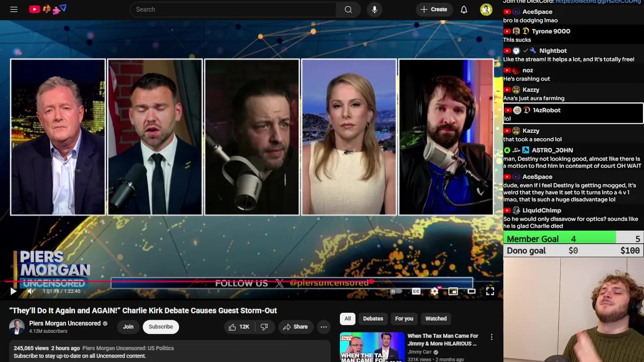The image size is (644, 362).
Task: Share the video
Action: pos(295,327)
